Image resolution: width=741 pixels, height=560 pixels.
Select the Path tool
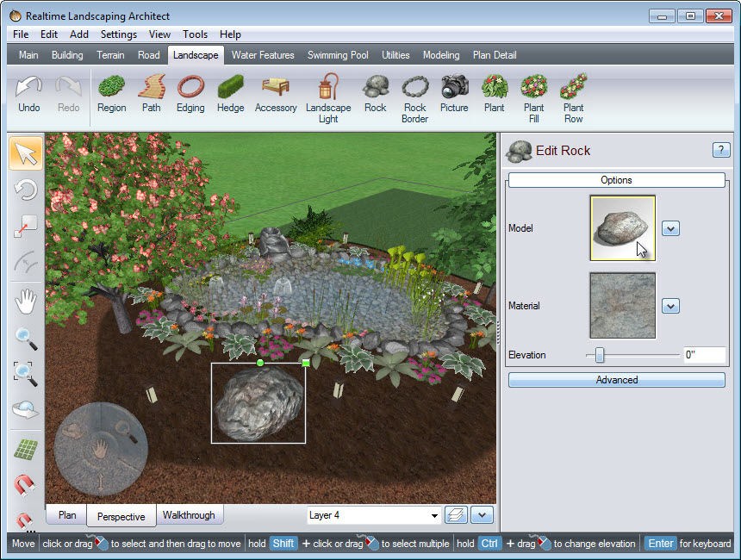click(152, 94)
